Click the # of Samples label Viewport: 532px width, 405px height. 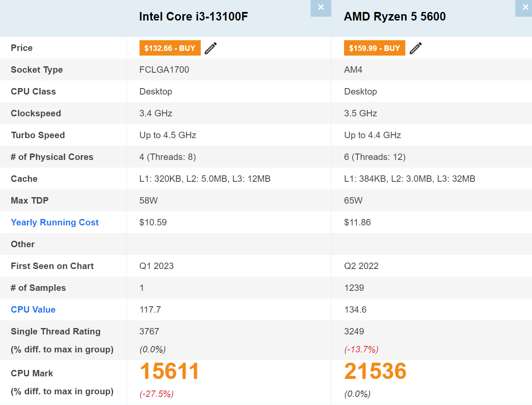(39, 288)
